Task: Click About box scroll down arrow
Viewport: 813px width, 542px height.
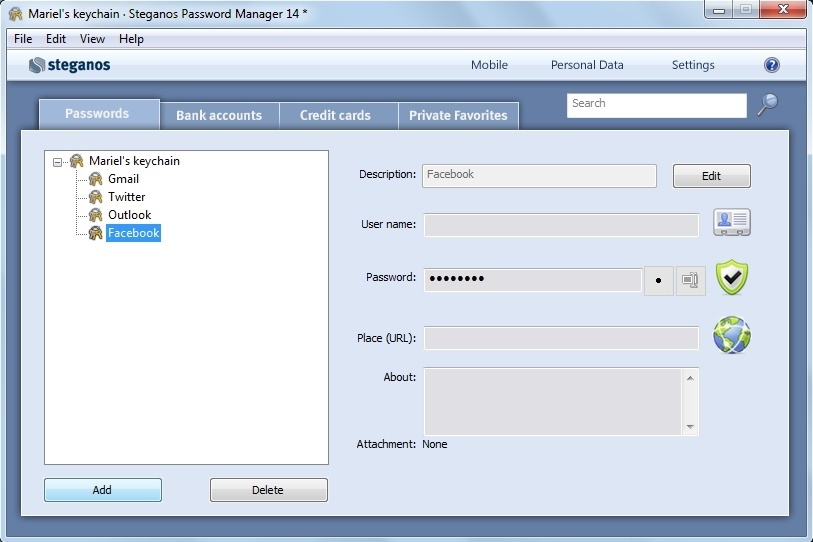Action: click(x=690, y=426)
